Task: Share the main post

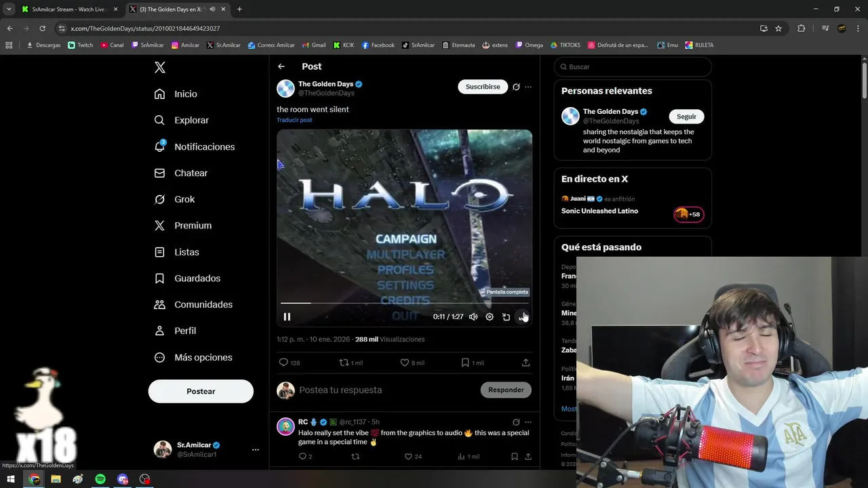Action: pyautogui.click(x=526, y=363)
